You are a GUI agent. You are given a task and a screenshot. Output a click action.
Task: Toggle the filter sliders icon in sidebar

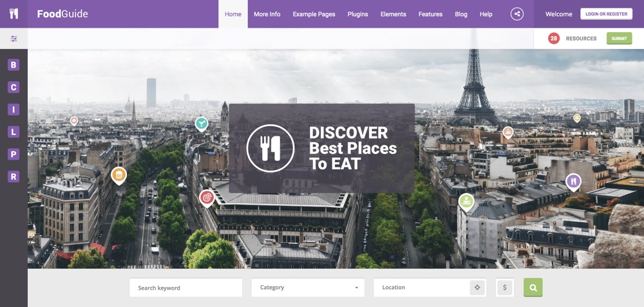(x=14, y=39)
